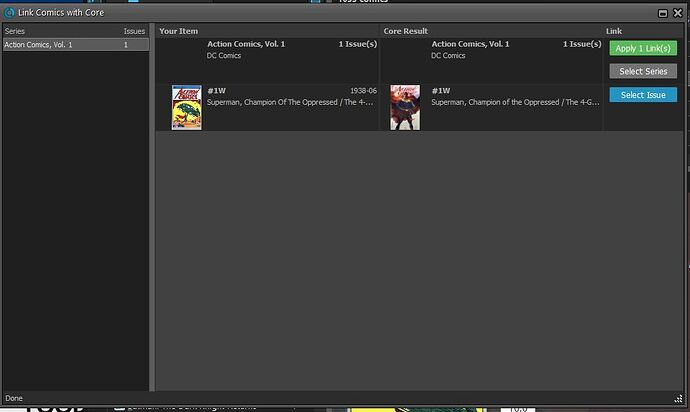The width and height of the screenshot is (690, 412).
Task: Close the Link Comics with Core dialog
Action: (x=676, y=12)
